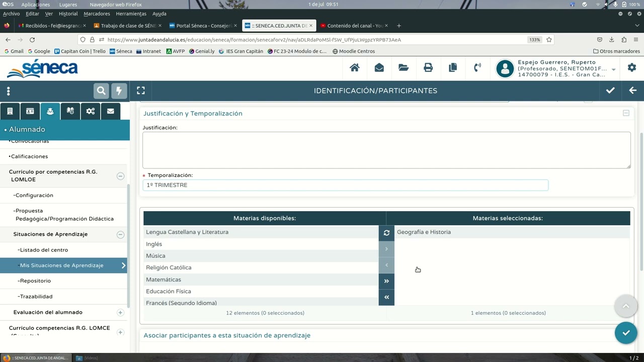644x362 pixels.
Task: Select the fourth sidebar module tab icon
Action: tap(70, 111)
